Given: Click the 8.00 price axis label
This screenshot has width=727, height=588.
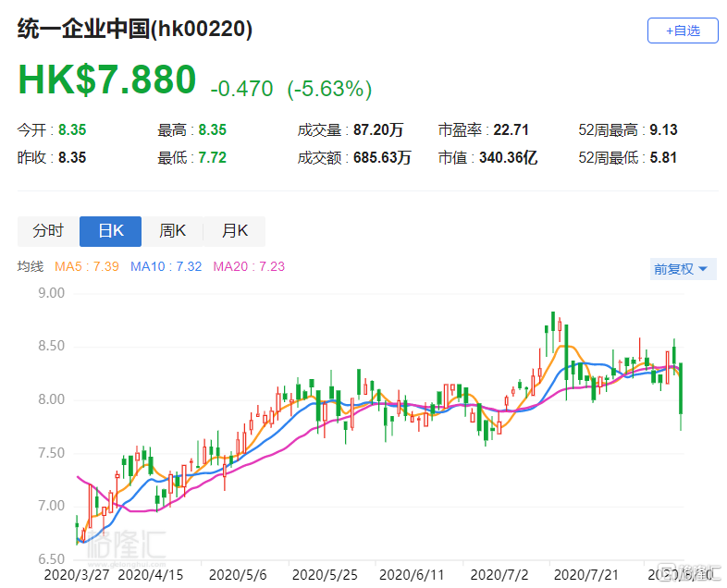Looking at the screenshot, I should (x=52, y=399).
